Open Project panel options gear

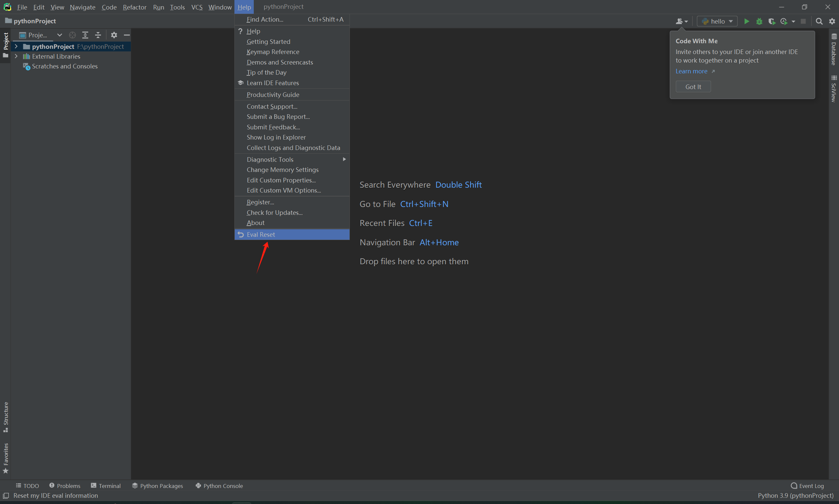[114, 35]
